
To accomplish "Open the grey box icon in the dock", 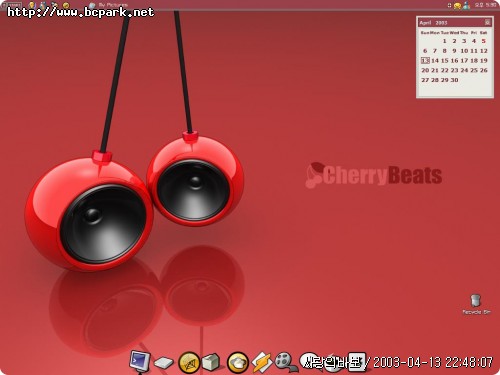I will (211, 362).
